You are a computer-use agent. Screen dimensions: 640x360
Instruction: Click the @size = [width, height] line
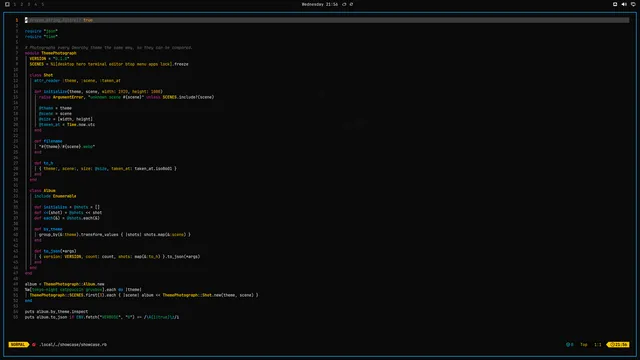66,119
